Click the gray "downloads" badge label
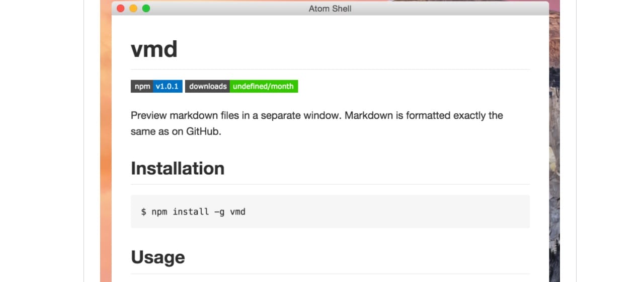Viewport: 644px width, 282px height. point(208,87)
